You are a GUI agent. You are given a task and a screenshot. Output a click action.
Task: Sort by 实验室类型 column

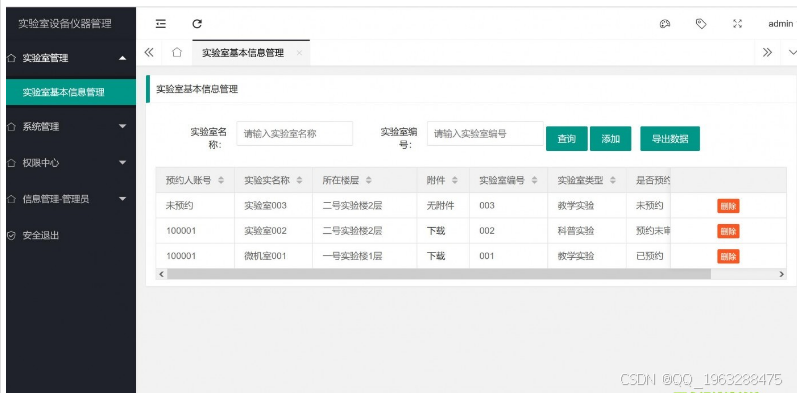[x=613, y=180]
